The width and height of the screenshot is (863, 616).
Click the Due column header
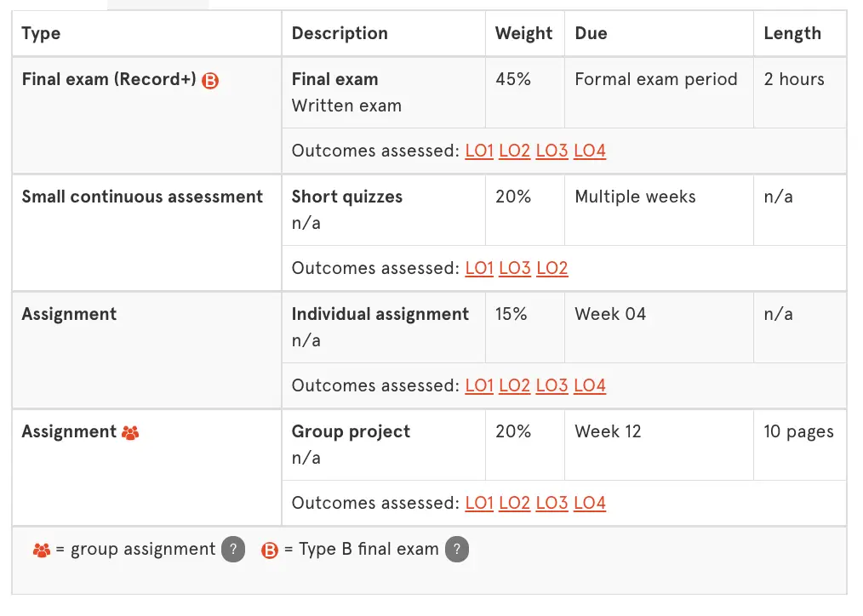pos(591,33)
